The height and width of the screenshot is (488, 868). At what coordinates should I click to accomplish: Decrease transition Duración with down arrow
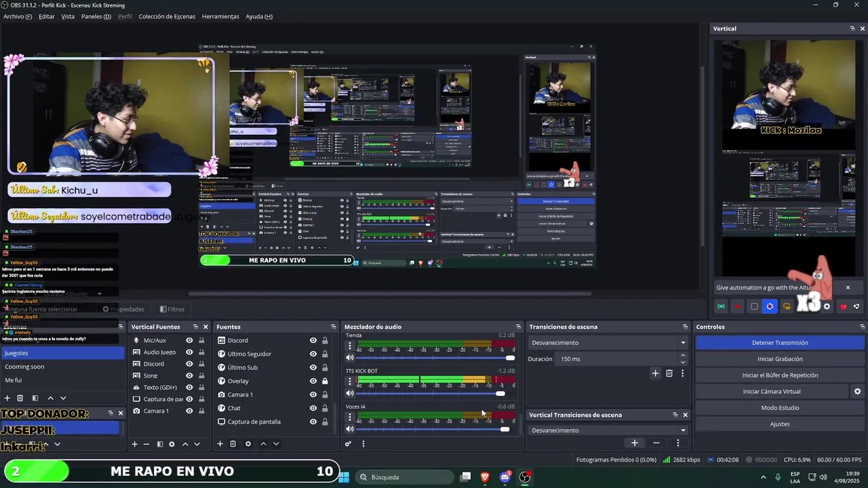click(683, 362)
